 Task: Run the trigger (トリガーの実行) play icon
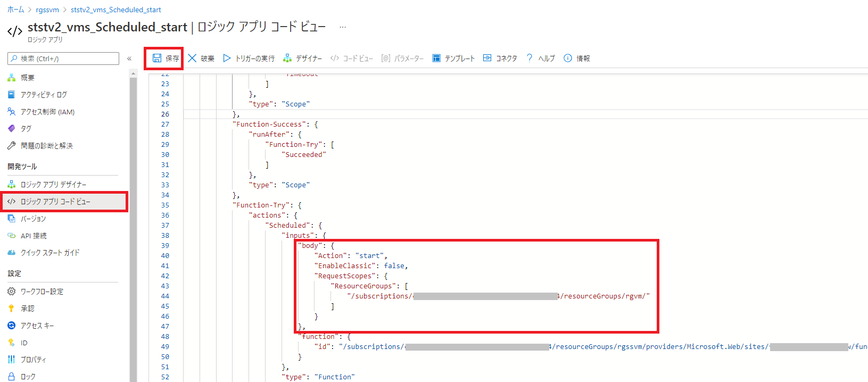(x=227, y=58)
